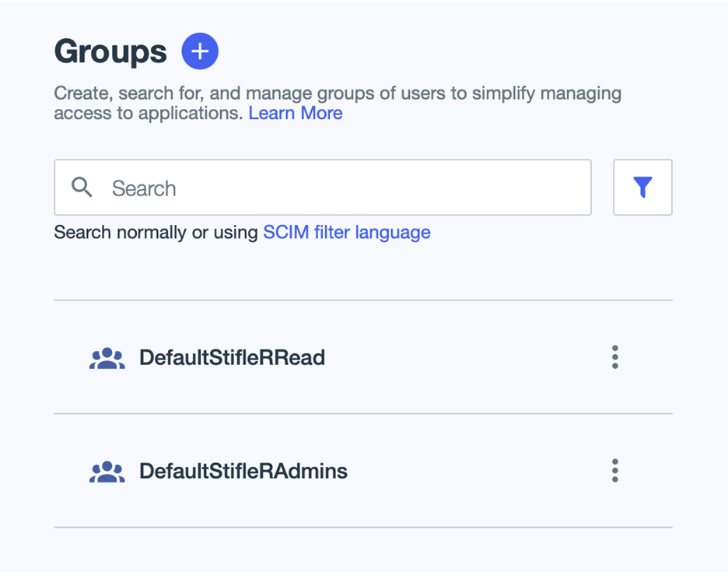This screenshot has height=572, width=728.
Task: Click the magnifying glass search icon
Action: [x=82, y=188]
